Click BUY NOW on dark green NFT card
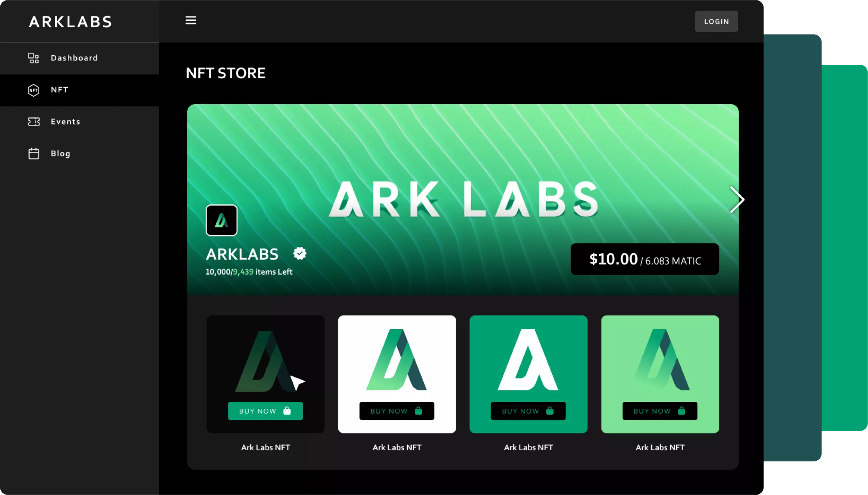The image size is (868, 495). pyautogui.click(x=528, y=411)
